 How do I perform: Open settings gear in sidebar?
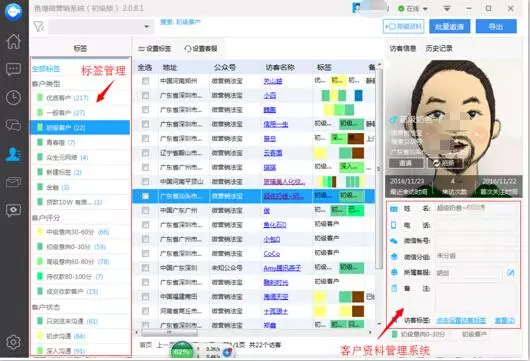coord(14,342)
